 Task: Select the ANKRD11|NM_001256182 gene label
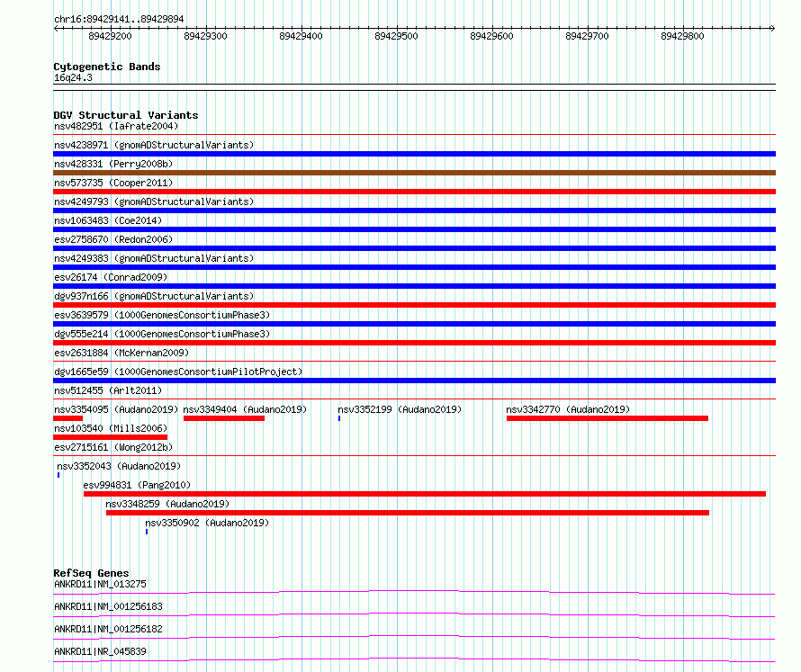[108, 629]
